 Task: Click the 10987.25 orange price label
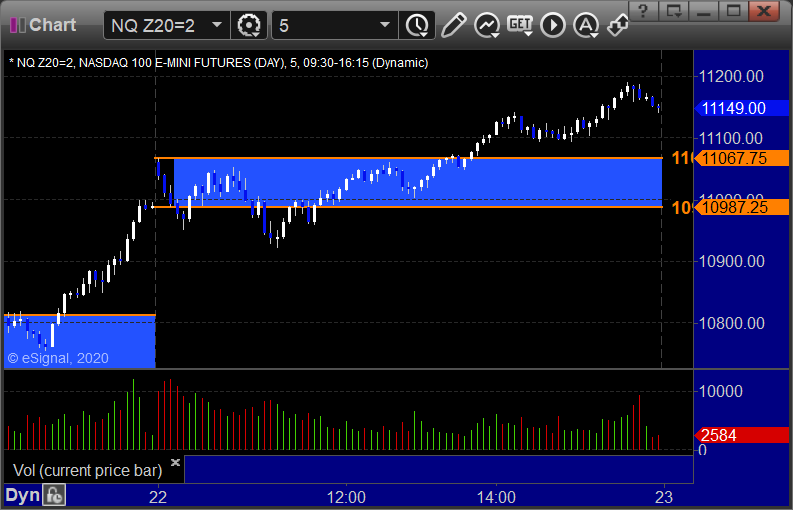741,207
